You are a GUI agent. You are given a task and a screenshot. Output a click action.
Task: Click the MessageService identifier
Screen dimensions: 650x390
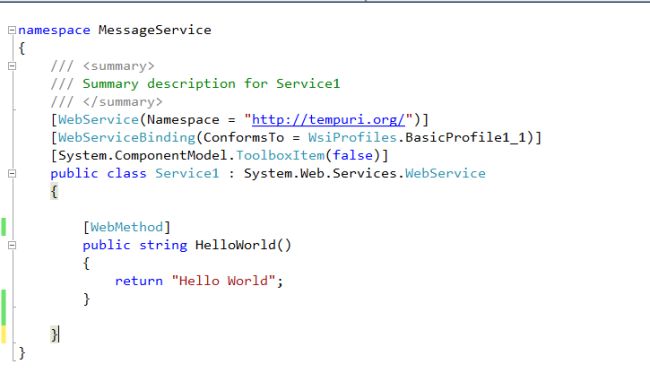pyautogui.click(x=155, y=30)
